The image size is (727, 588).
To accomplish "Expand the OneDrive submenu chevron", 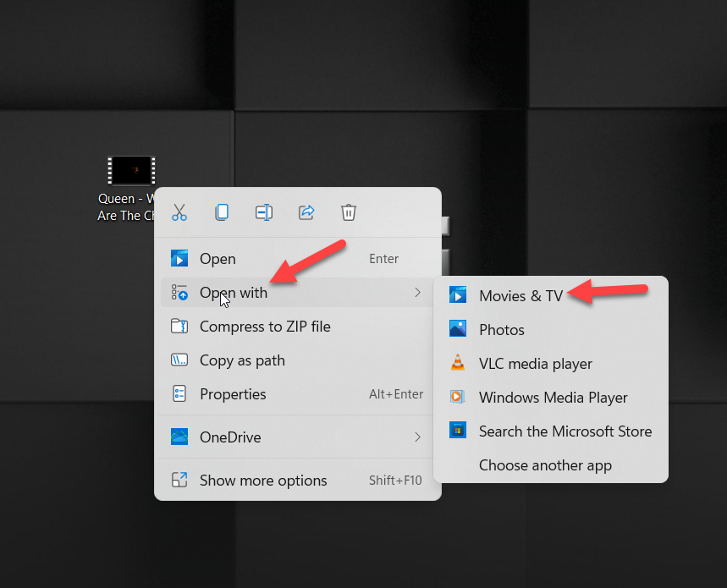I will pyautogui.click(x=417, y=437).
